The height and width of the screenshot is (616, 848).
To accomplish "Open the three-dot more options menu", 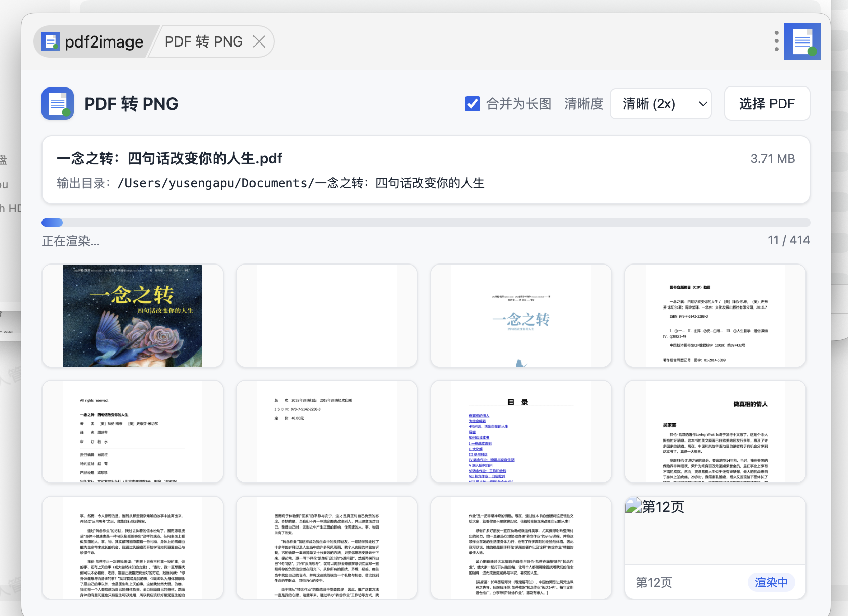I will click(776, 41).
